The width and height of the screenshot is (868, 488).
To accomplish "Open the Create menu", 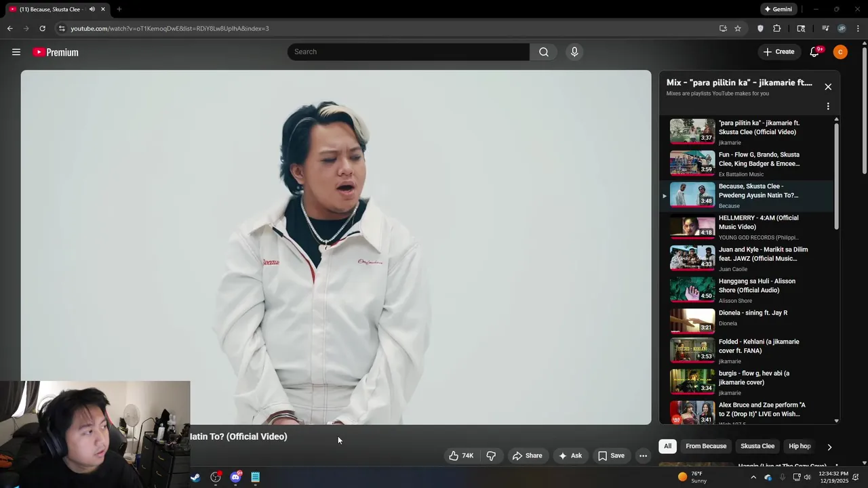I will 778,52.
